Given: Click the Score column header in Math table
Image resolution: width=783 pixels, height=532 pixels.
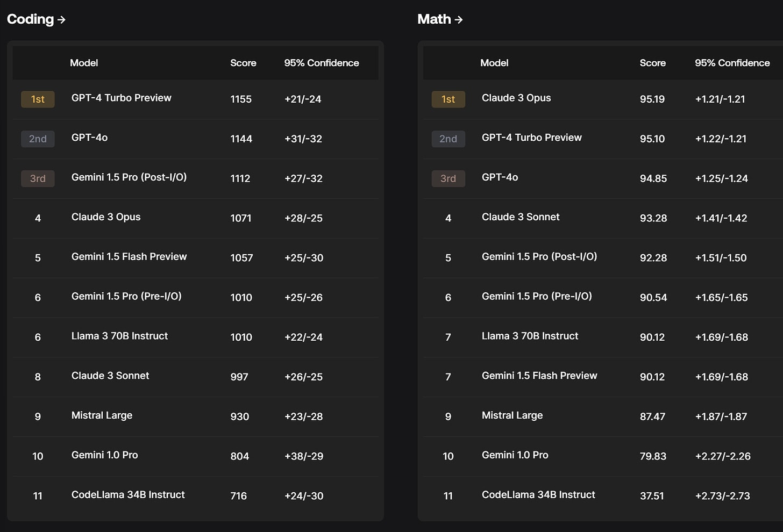Looking at the screenshot, I should [x=653, y=63].
